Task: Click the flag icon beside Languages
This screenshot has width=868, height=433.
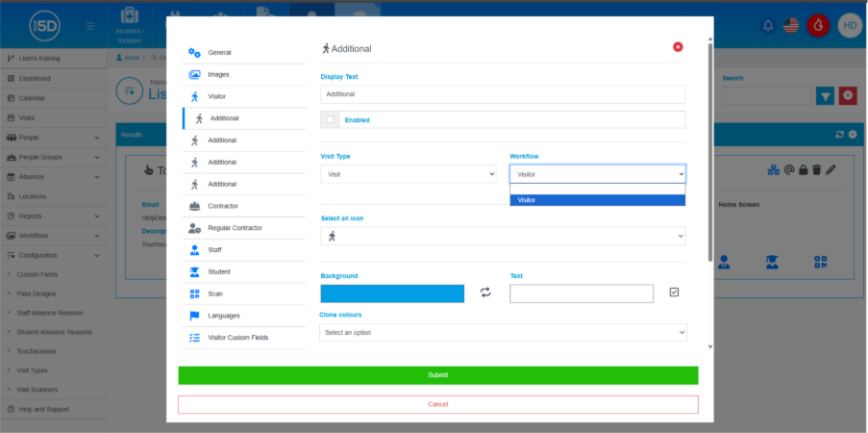Action: (194, 316)
